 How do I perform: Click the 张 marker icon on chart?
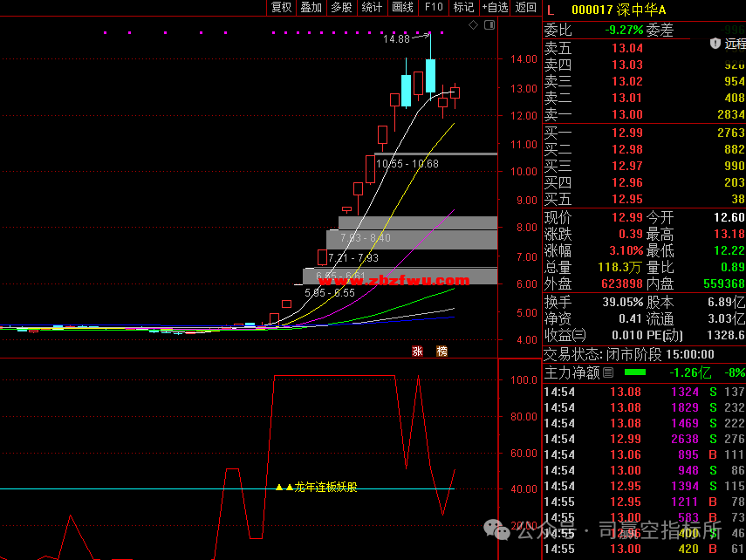click(417, 352)
